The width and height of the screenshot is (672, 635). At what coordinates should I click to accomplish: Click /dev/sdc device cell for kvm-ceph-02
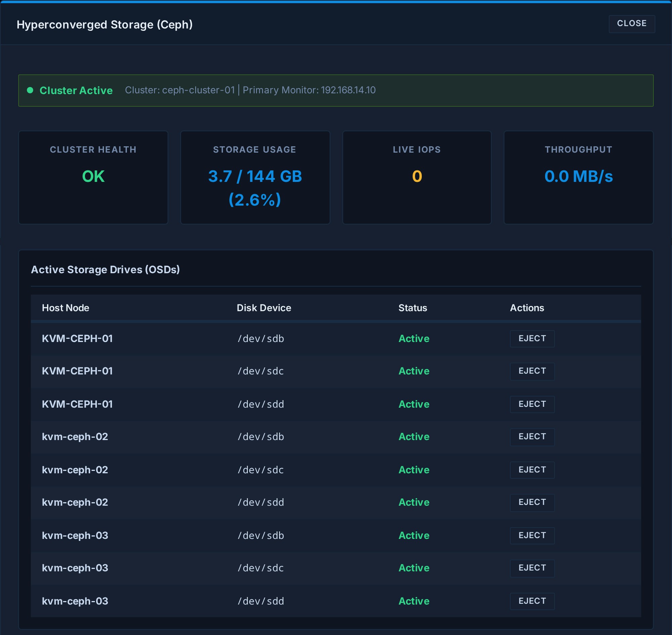(x=261, y=470)
